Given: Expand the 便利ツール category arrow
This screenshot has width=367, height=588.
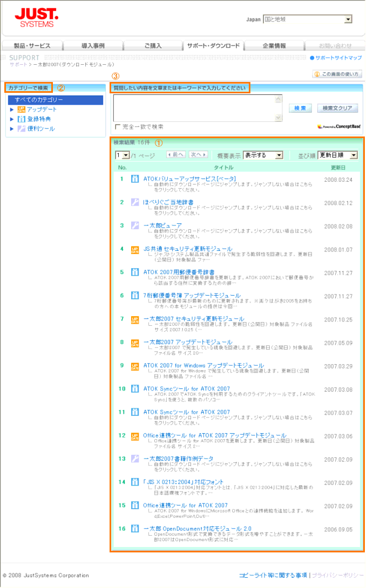Looking at the screenshot, I should click(12, 129).
